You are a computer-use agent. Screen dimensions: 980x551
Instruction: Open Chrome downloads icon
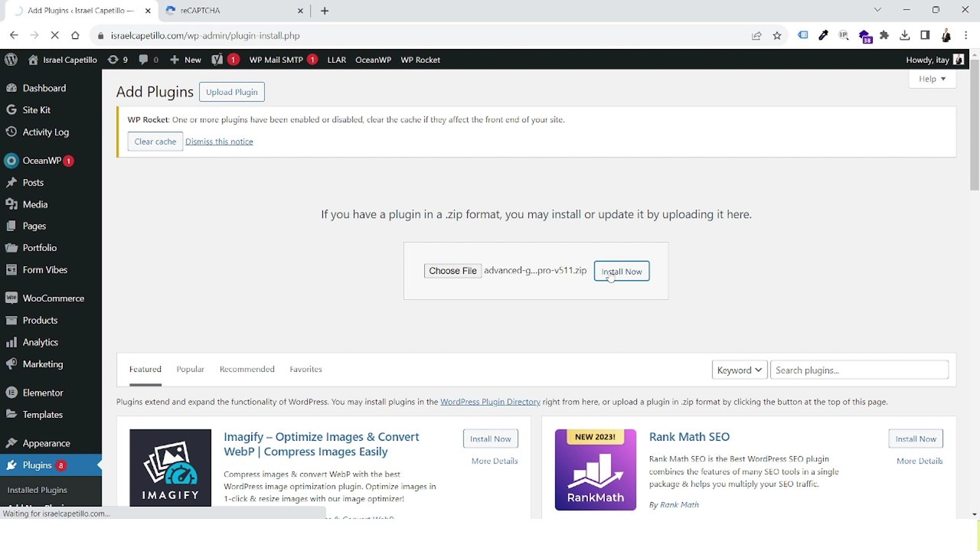pyautogui.click(x=905, y=35)
